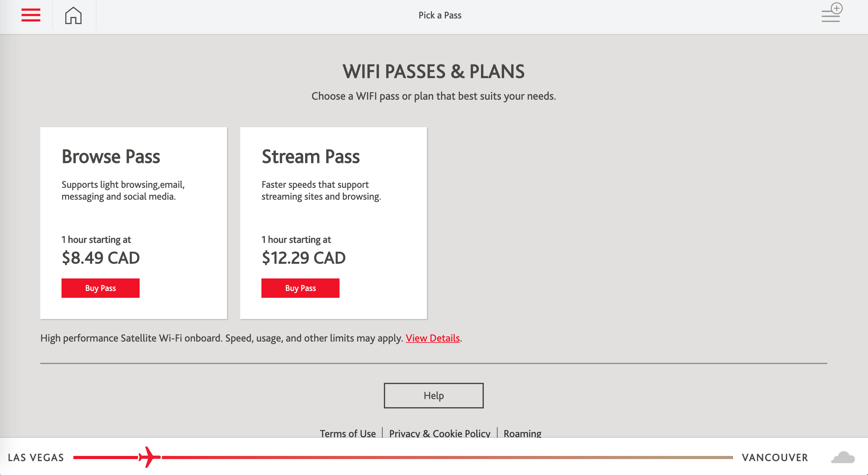Click the Browse Pass card title

tap(111, 157)
